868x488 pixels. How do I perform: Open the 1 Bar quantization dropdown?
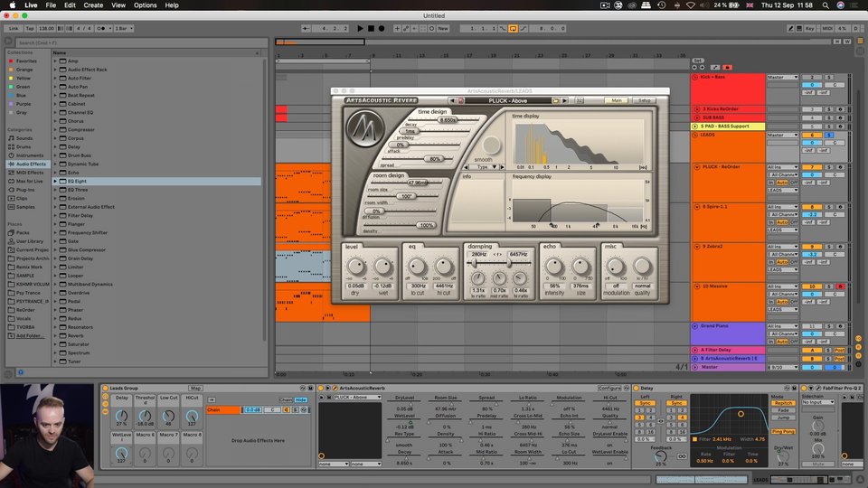tap(124, 28)
